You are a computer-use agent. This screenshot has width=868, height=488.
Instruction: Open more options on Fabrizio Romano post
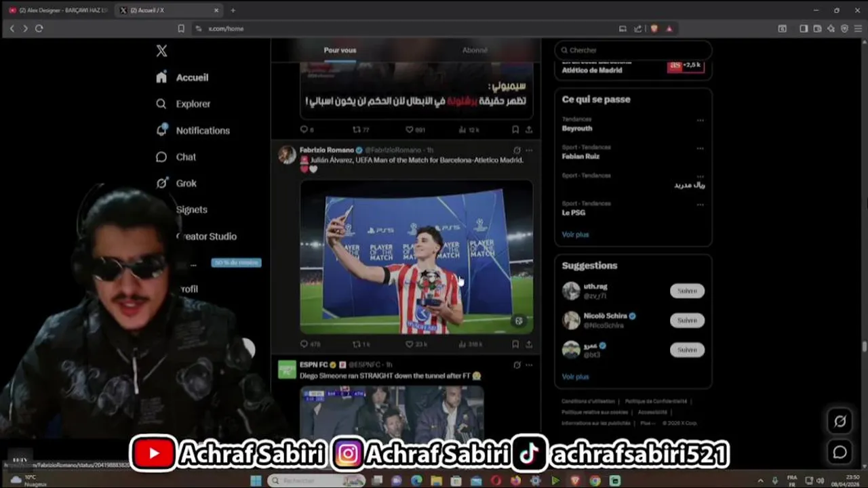tap(529, 150)
